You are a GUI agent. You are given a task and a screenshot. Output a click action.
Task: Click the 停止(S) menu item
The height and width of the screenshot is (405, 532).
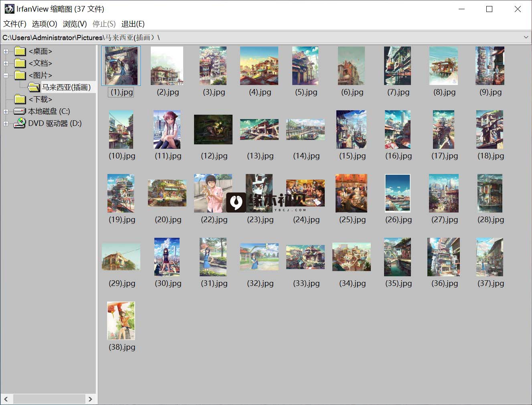pyautogui.click(x=104, y=24)
